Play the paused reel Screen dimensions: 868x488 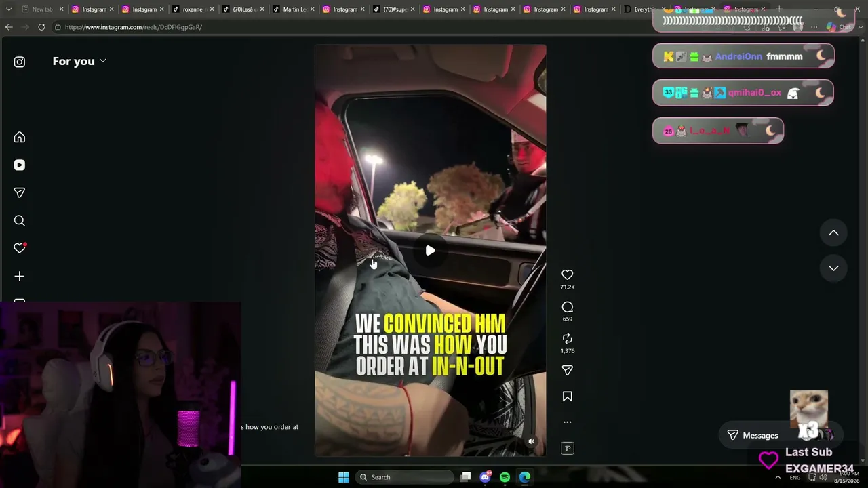[430, 251]
